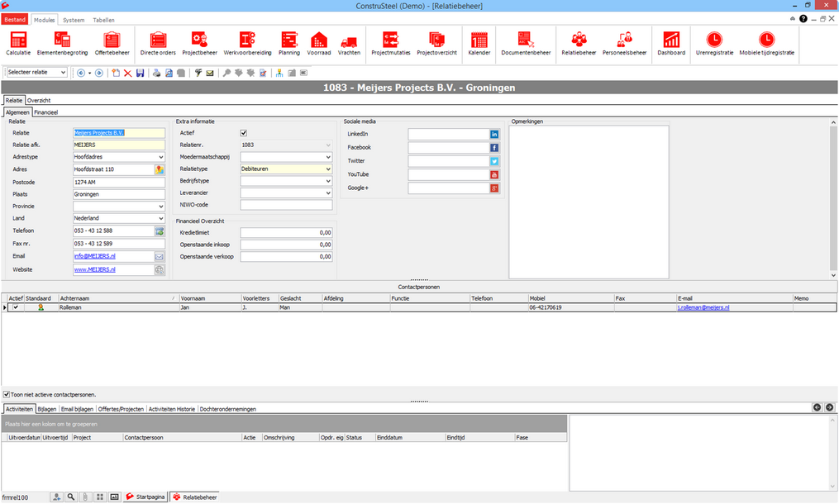Open the info@MEIJERS.nl email link

[x=95, y=256]
